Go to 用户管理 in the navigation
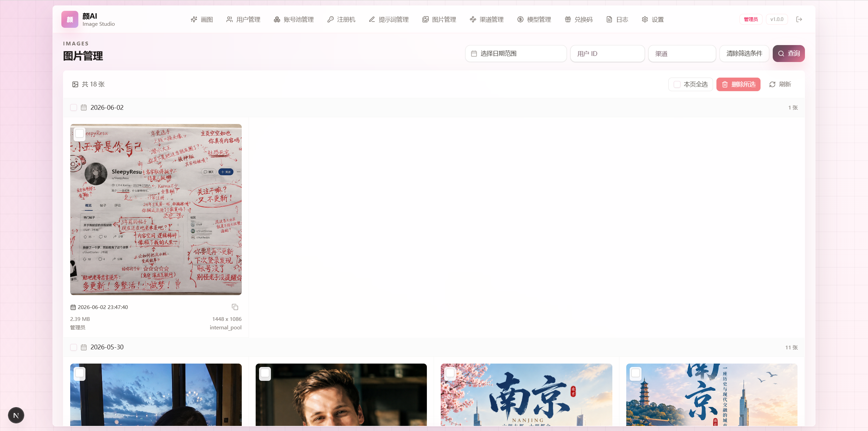The height and width of the screenshot is (431, 868). coord(243,19)
